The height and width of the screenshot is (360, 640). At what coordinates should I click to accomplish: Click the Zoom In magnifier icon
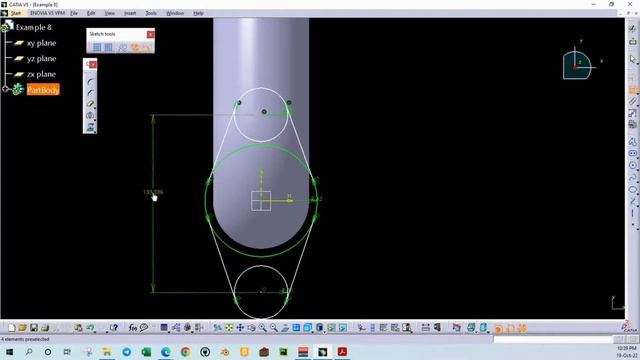coord(262,328)
